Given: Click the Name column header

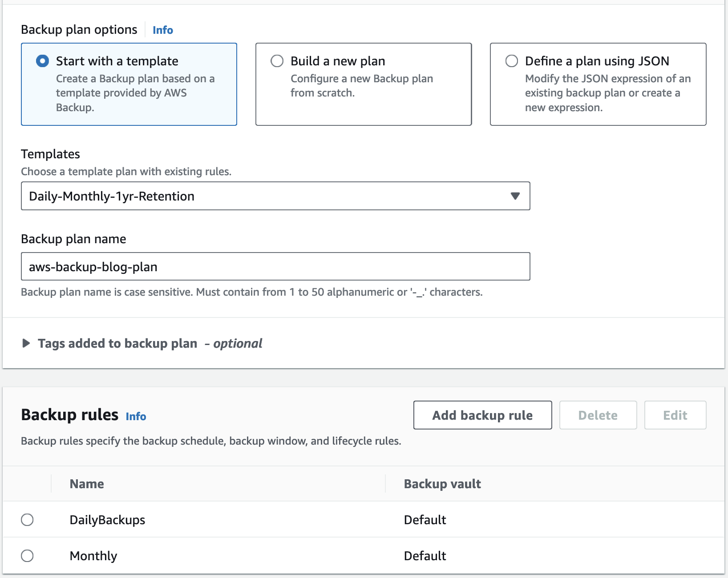Looking at the screenshot, I should tap(87, 484).
